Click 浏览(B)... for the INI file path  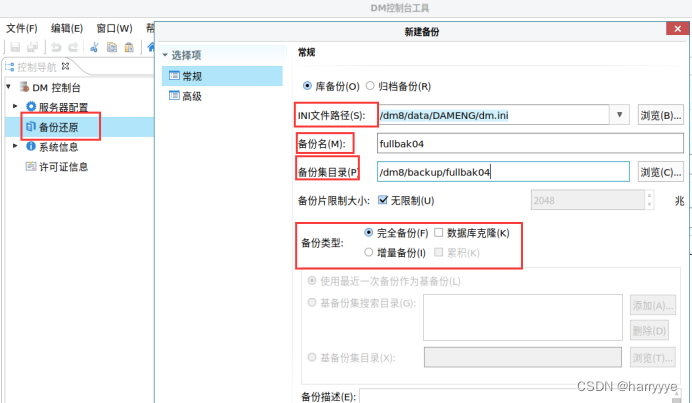[661, 115]
